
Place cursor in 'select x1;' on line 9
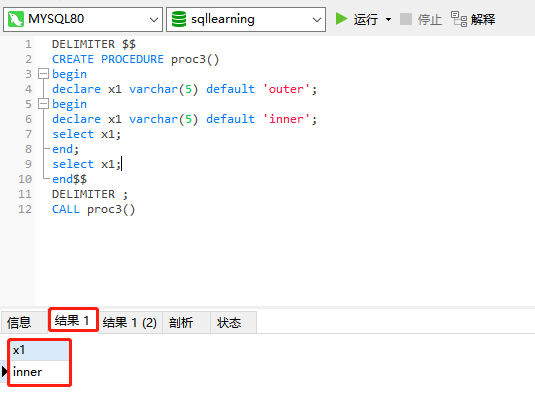pos(87,164)
